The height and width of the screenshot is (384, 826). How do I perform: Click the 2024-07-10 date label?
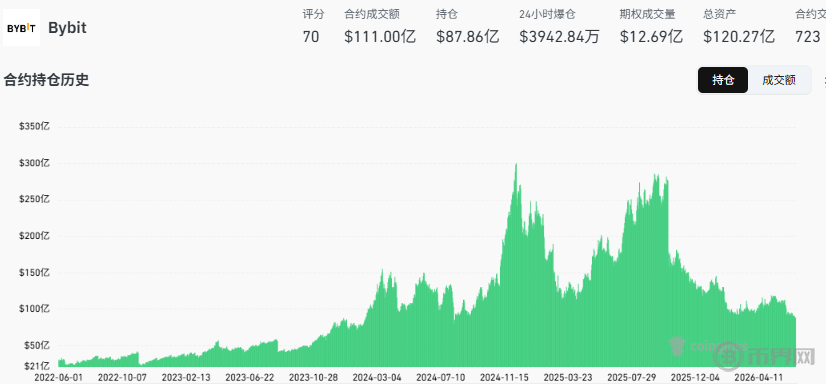point(441,378)
